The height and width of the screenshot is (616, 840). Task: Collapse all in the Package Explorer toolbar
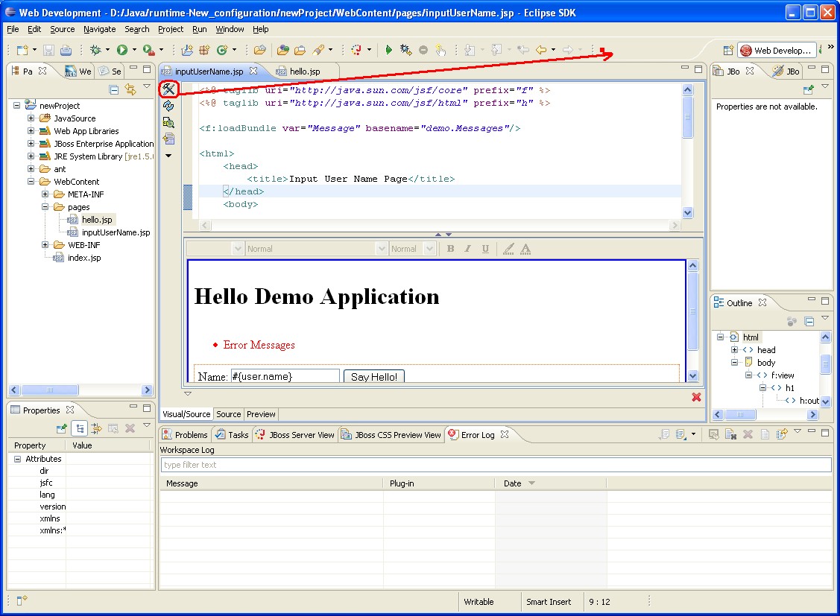click(114, 90)
